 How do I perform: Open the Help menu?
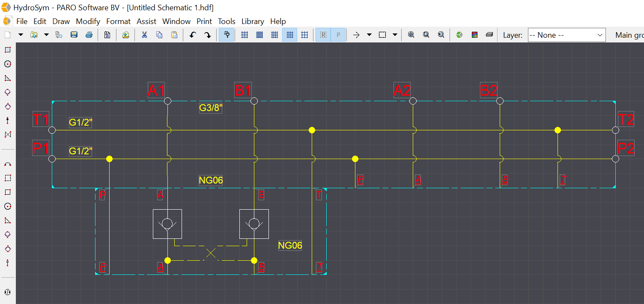click(278, 21)
